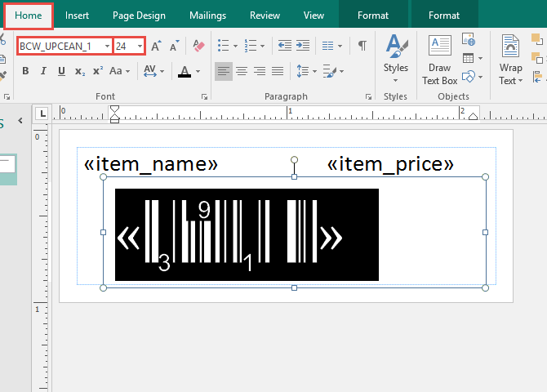This screenshot has height=392, width=547.
Task: Click the barcode merge field text
Action: pyautogui.click(x=247, y=234)
